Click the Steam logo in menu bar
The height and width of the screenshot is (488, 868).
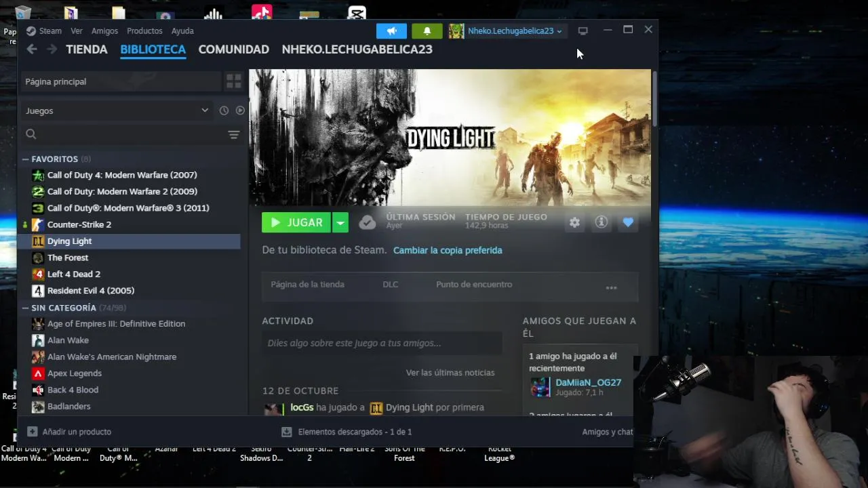[x=31, y=31]
